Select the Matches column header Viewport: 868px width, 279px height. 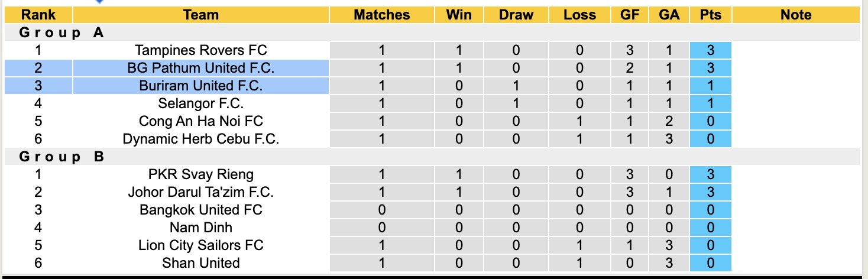(x=381, y=15)
